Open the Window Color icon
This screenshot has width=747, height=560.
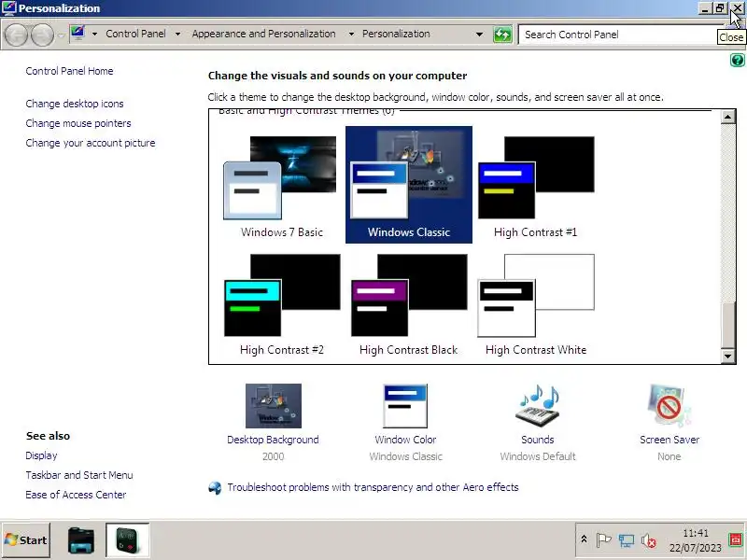tap(405, 406)
